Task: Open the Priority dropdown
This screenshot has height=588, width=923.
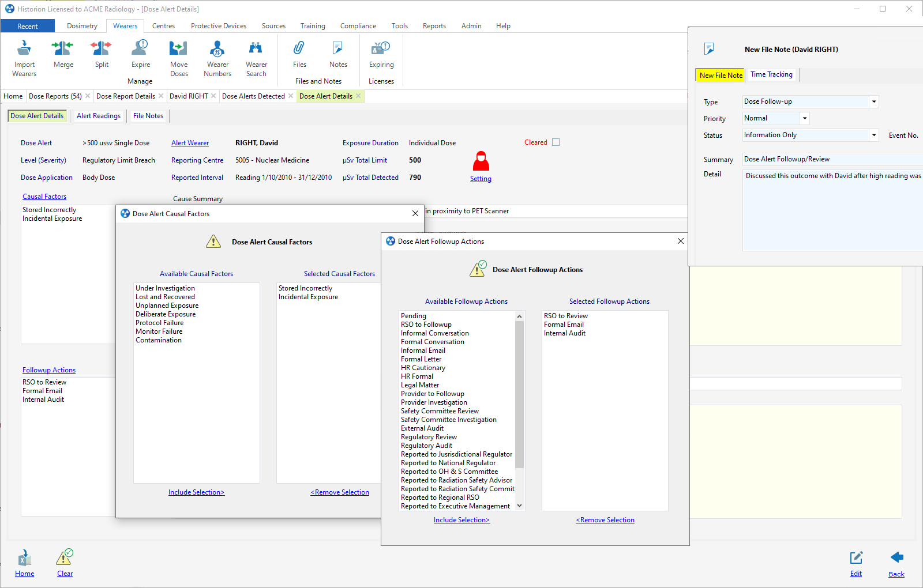Action: pyautogui.click(x=805, y=119)
